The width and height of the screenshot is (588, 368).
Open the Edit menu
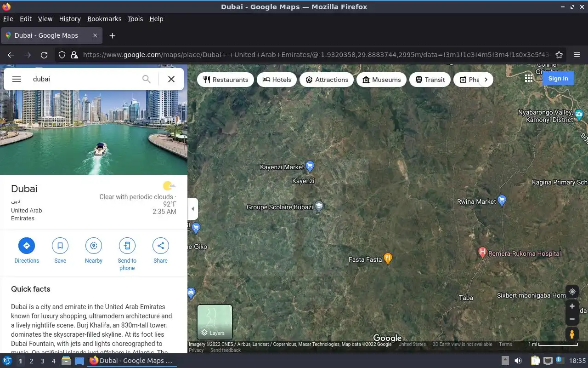click(26, 19)
